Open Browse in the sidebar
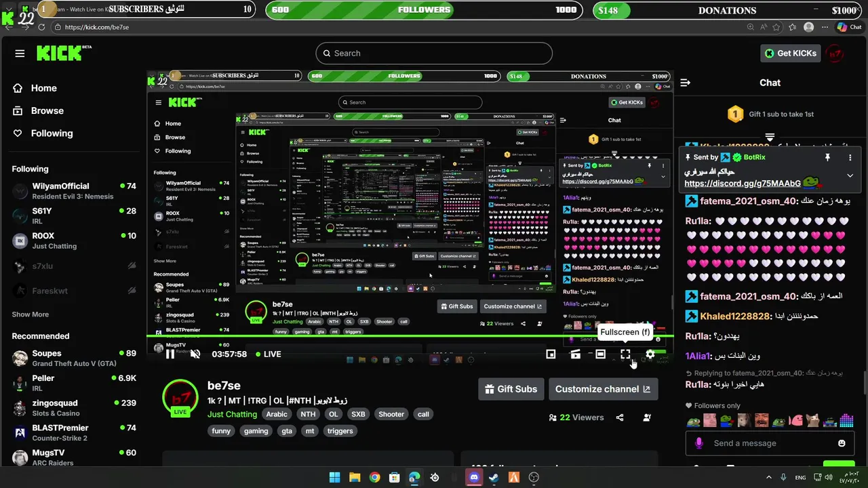 (39, 110)
